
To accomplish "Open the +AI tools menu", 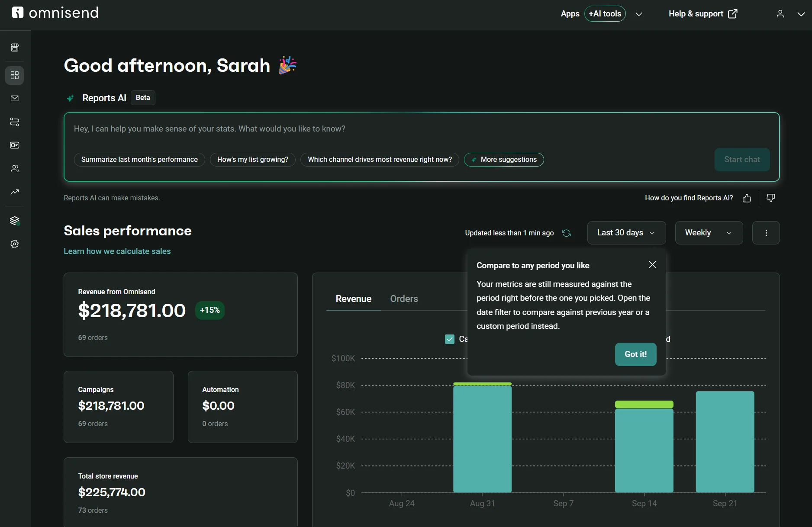I will pyautogui.click(x=605, y=14).
